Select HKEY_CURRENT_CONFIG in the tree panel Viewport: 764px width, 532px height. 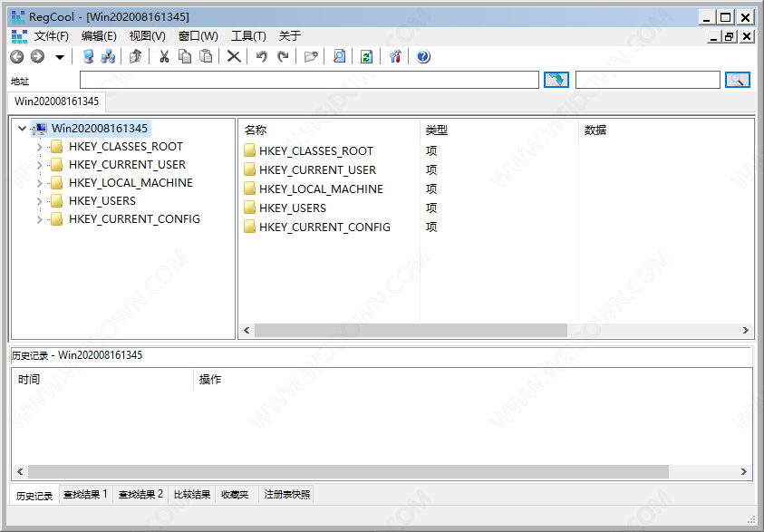coord(134,219)
